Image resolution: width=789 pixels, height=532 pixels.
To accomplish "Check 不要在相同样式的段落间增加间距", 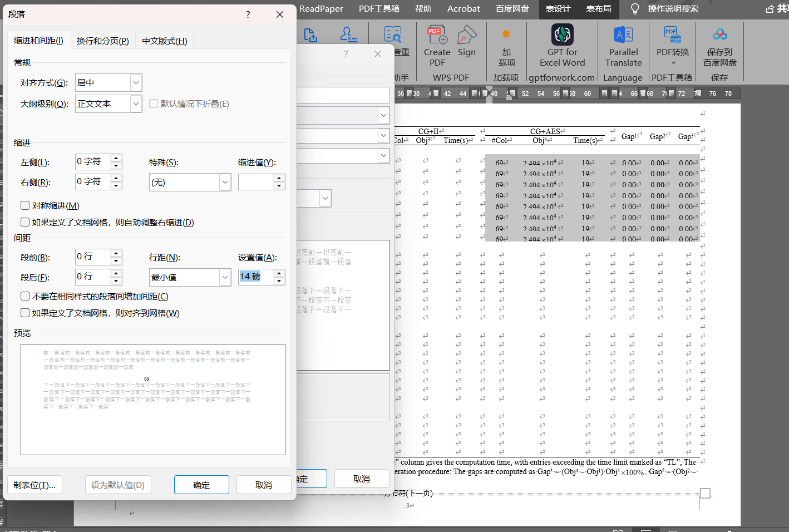I will click(x=25, y=296).
